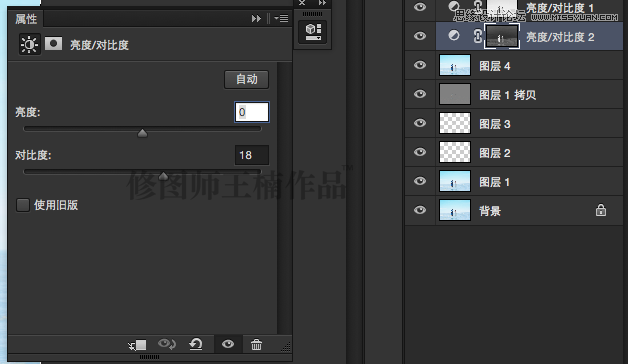628x364 pixels.
Task: Click the 亮度 slider handle
Action: (x=142, y=133)
